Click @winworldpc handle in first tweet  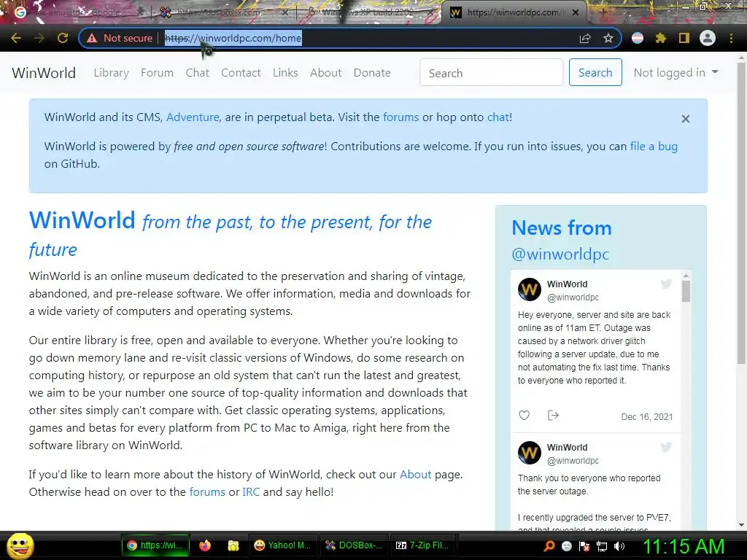[x=573, y=297]
